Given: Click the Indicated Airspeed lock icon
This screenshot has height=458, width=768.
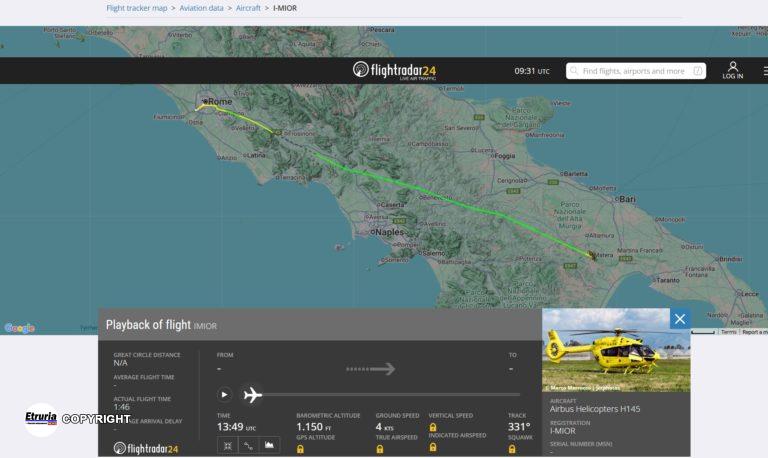Looking at the screenshot, I should point(432,447).
